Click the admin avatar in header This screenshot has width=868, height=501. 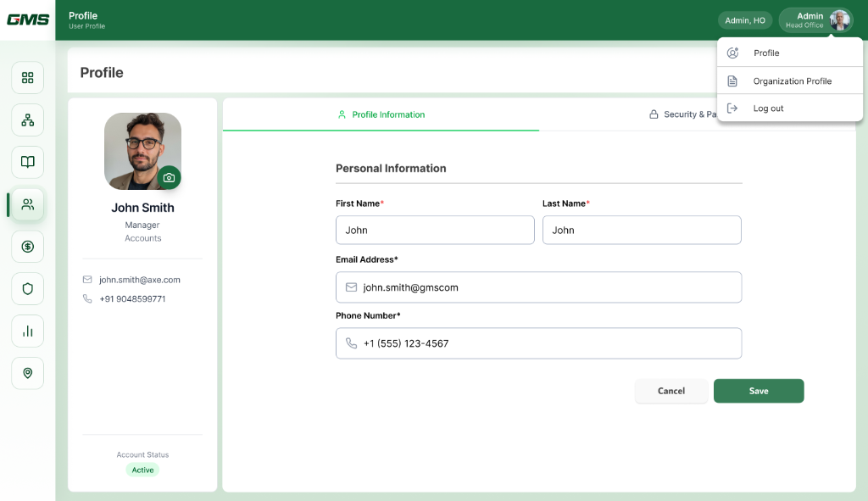pos(840,20)
